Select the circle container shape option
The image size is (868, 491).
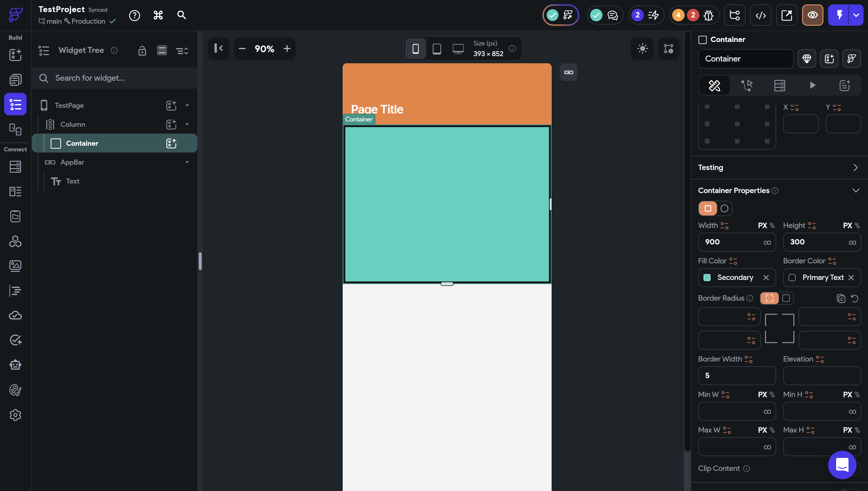pyautogui.click(x=724, y=208)
